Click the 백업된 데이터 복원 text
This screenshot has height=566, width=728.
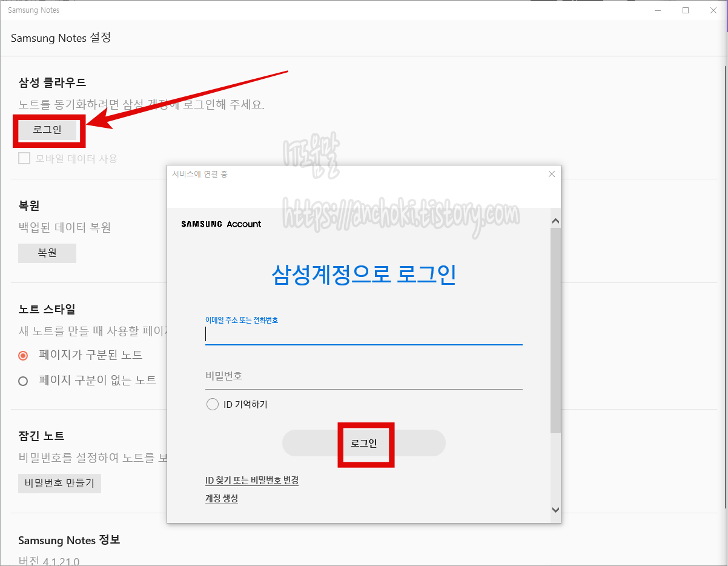click(x=65, y=228)
